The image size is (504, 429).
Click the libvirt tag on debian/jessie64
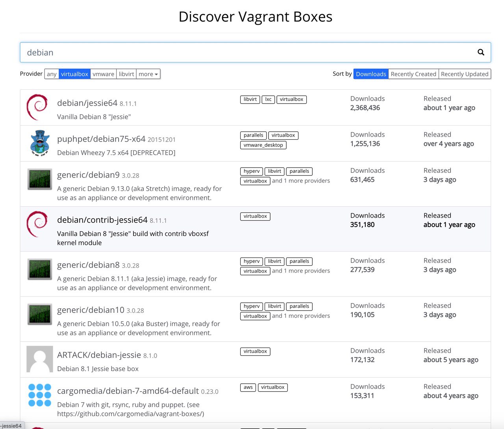pyautogui.click(x=250, y=100)
